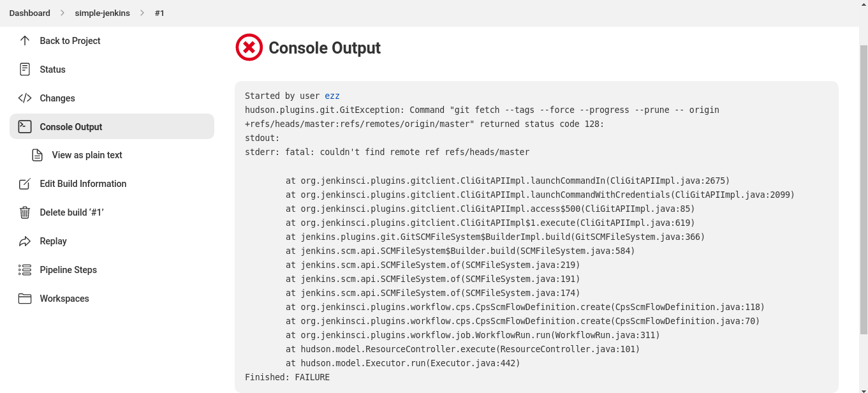Viewport: 868px width, 393px height.
Task: Select build #1 in the breadcrumb
Action: [x=159, y=13]
